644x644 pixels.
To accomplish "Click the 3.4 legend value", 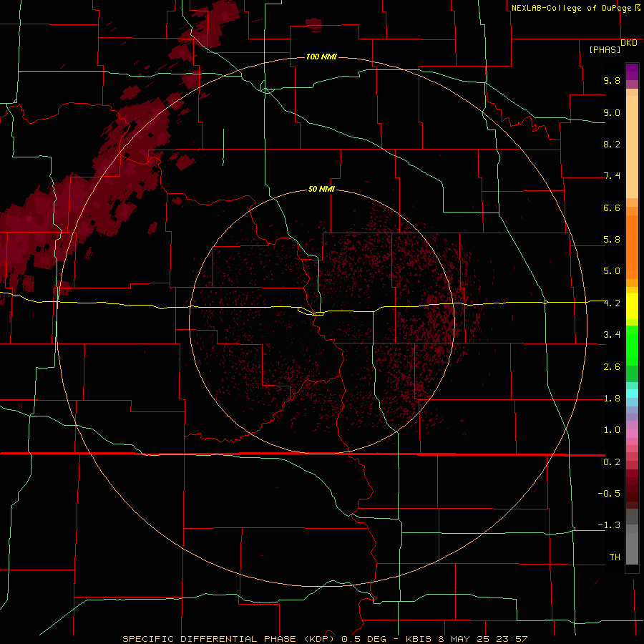I will tap(612, 335).
